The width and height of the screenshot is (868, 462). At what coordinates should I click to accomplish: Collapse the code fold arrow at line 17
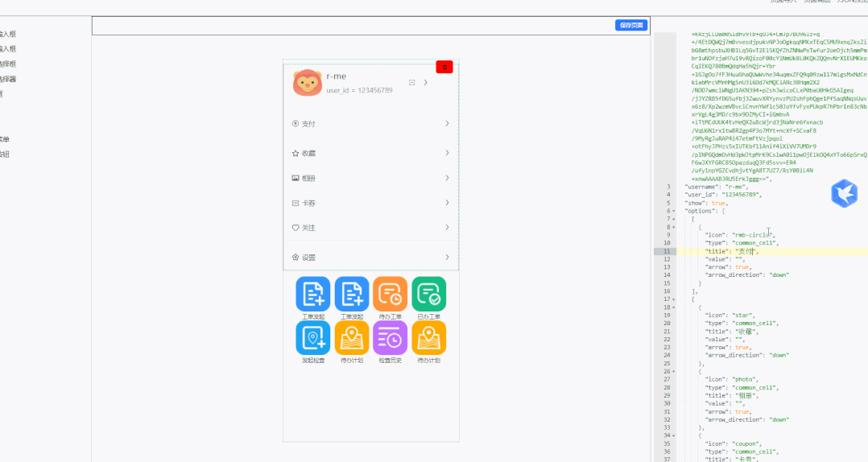pos(674,299)
